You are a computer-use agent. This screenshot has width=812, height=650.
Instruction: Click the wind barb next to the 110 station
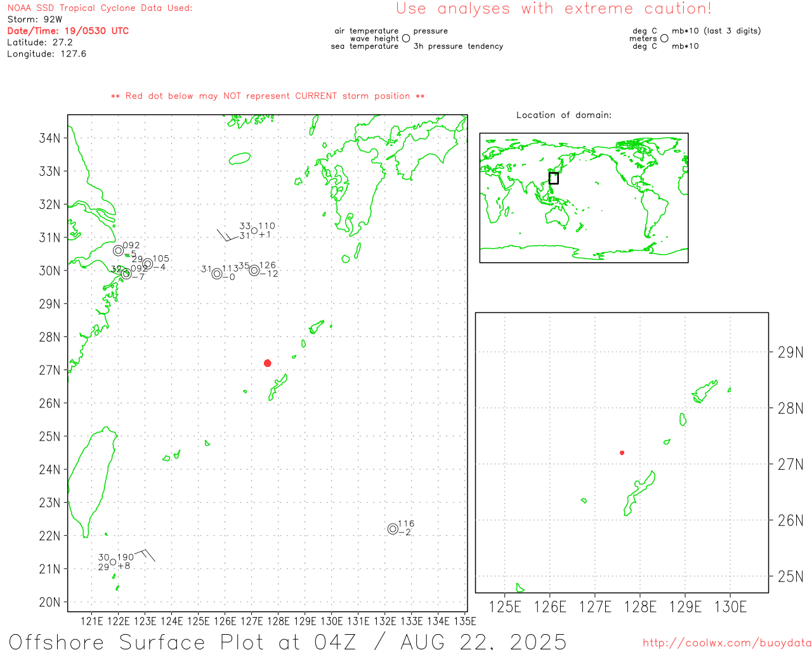coord(227,235)
